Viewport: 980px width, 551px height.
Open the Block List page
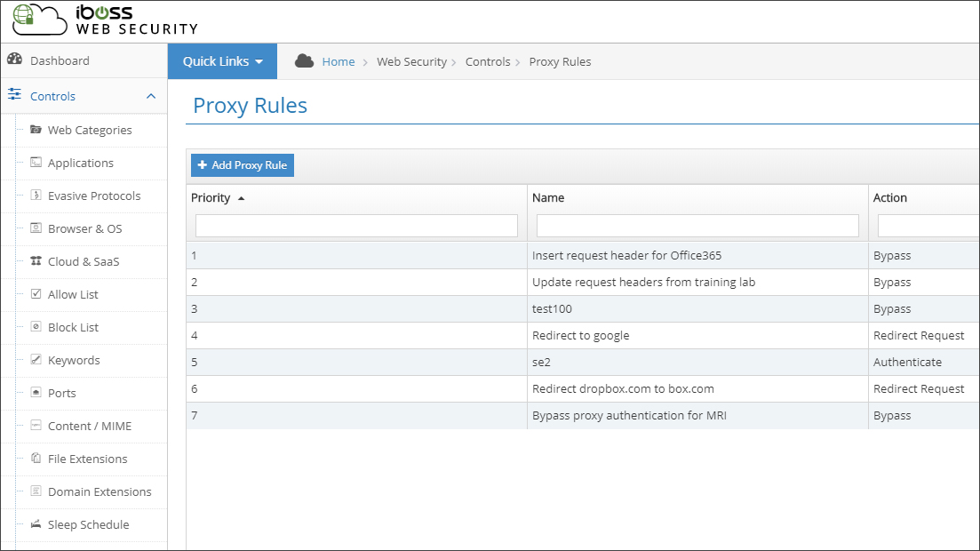[73, 327]
